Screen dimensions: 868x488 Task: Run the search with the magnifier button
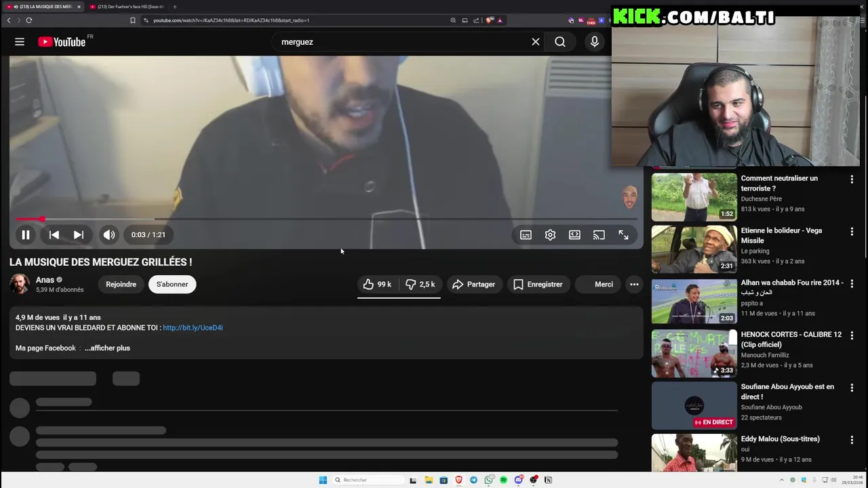click(560, 42)
